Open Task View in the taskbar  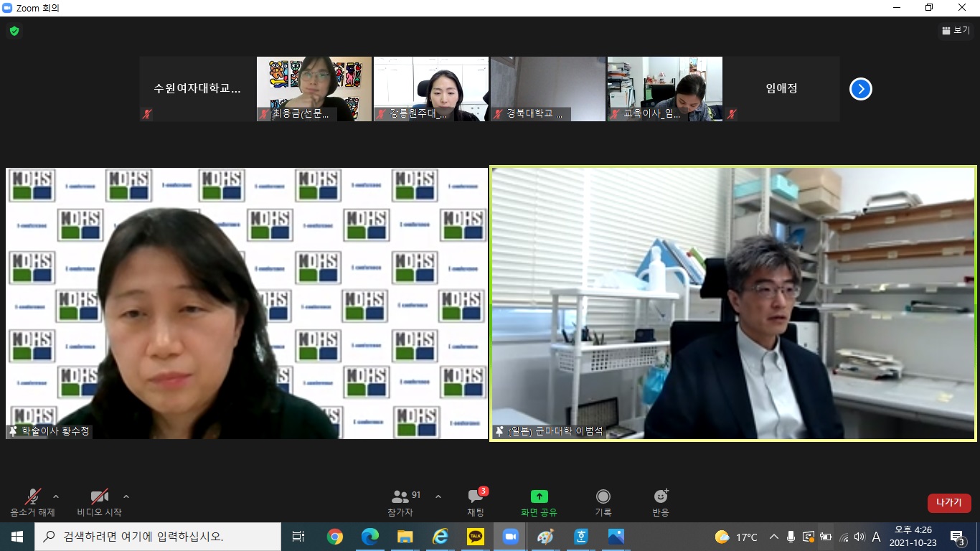(x=298, y=537)
